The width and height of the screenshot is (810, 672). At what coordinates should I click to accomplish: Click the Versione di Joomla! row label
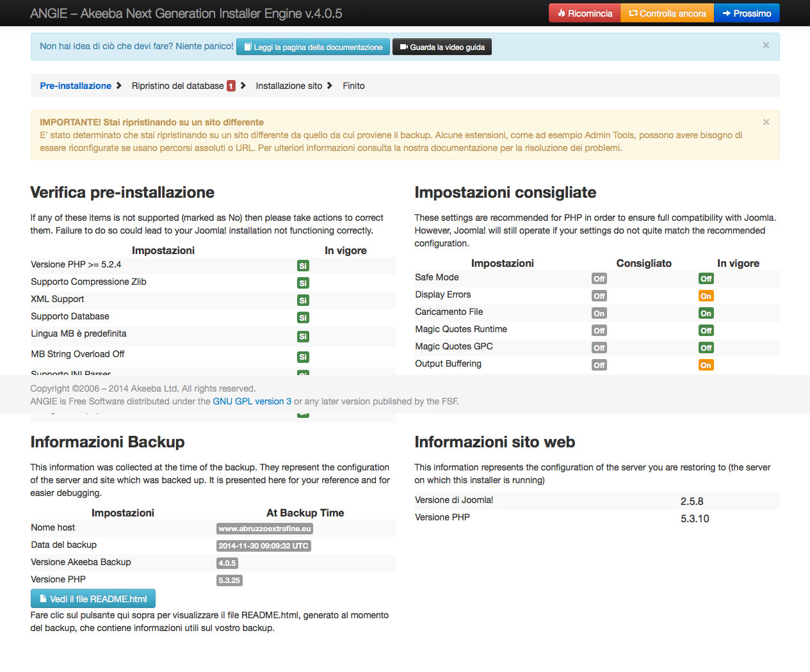(x=454, y=500)
